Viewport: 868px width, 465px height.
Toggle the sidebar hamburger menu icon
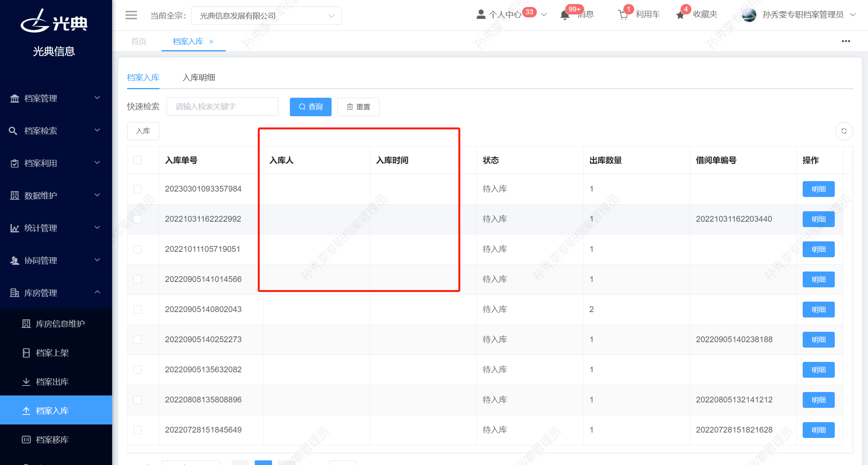click(x=131, y=15)
